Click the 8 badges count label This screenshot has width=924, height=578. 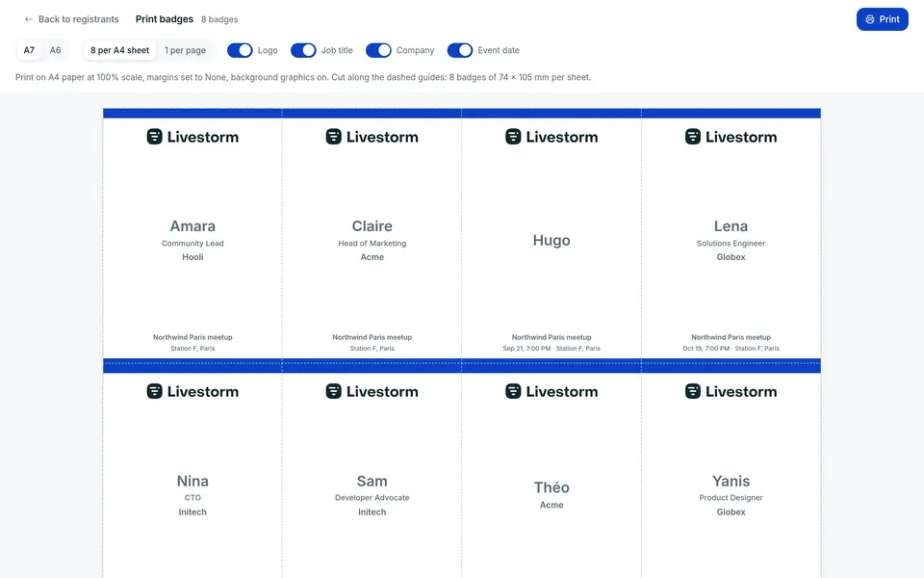pyautogui.click(x=219, y=19)
